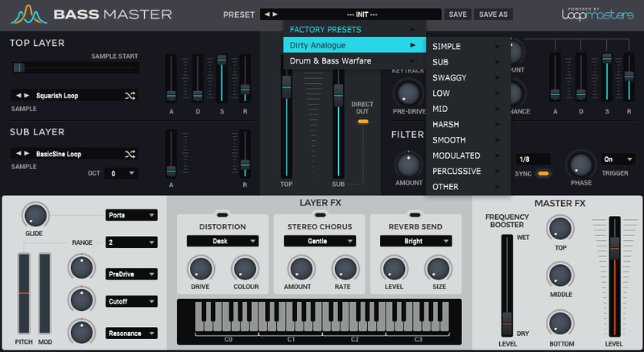Screen dimensions: 644x352
Task: Open the Reverb Send Bright dropdown
Action: 415,241
